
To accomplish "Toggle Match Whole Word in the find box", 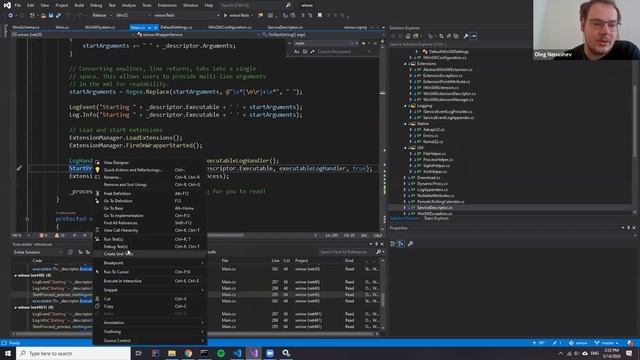I will (x=305, y=52).
